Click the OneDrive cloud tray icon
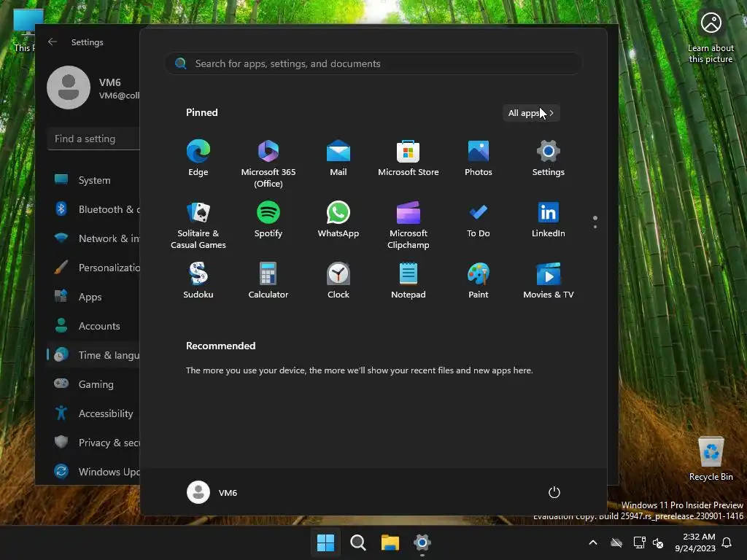Viewport: 747px width, 560px height. point(616,542)
